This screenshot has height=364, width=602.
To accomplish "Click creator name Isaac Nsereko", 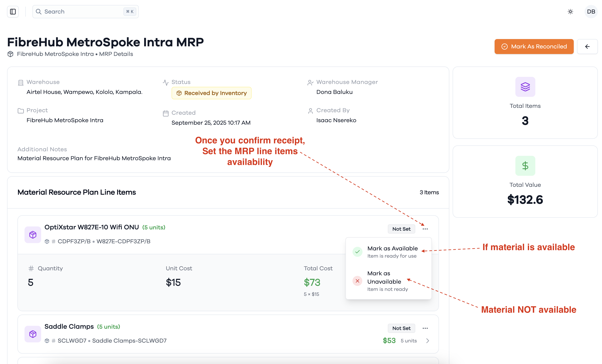I will (336, 121).
